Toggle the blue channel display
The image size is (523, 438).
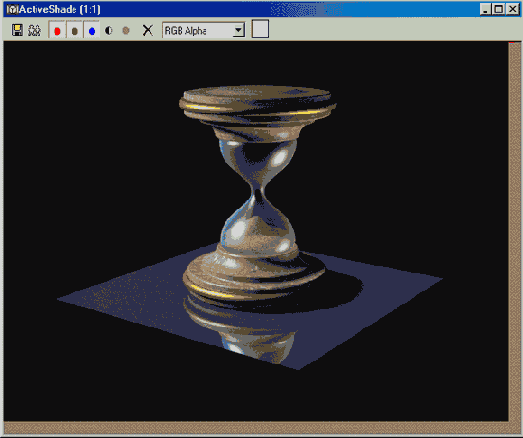[x=92, y=31]
